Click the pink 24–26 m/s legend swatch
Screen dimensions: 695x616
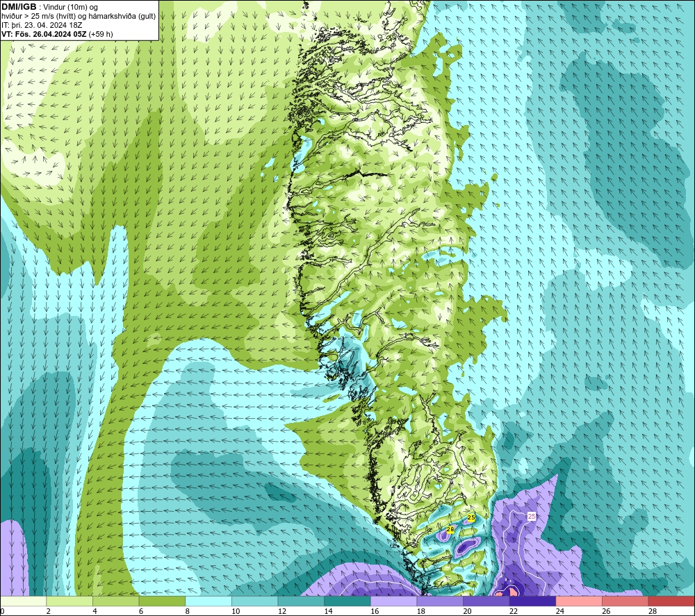tap(579, 601)
